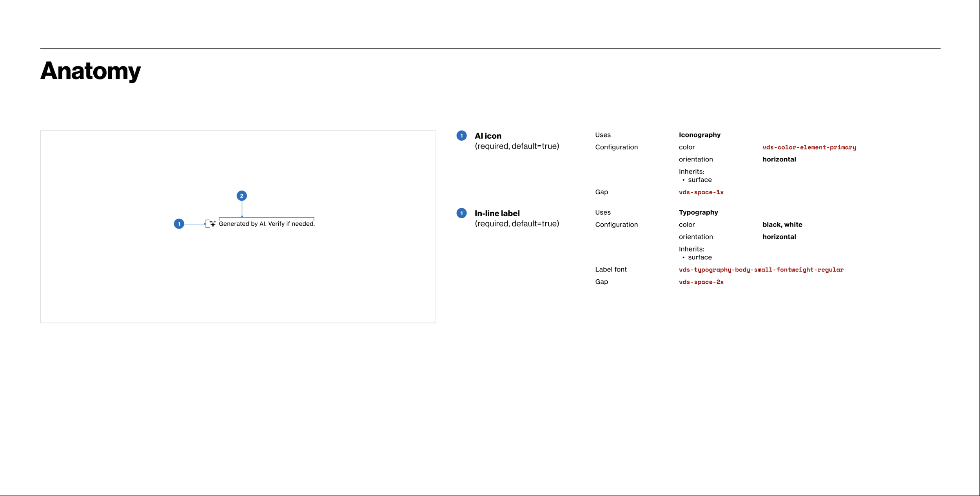The width and height of the screenshot is (980, 496).
Task: Click numbered badge beside In-line label heading
Action: 461,213
